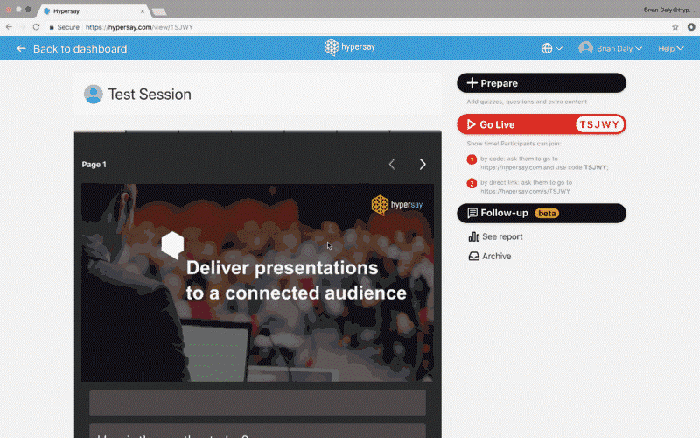The height and width of the screenshot is (438, 700).
Task: Click the Archive box icon
Action: pos(473,256)
